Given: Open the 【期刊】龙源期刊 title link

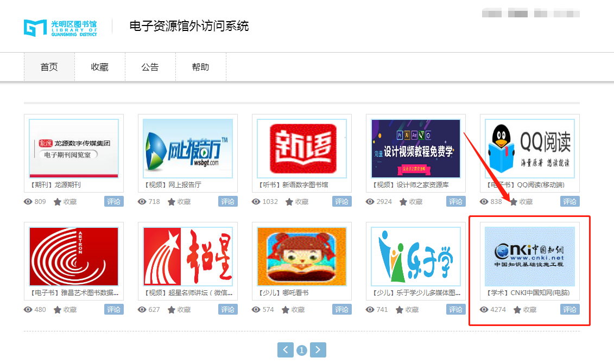Looking at the screenshot, I should [55, 185].
